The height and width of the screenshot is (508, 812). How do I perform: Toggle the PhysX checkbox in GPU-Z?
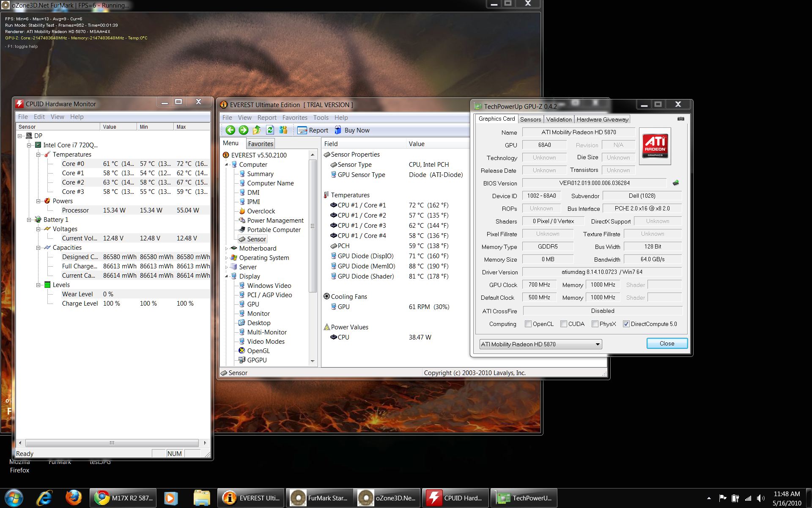(x=595, y=324)
